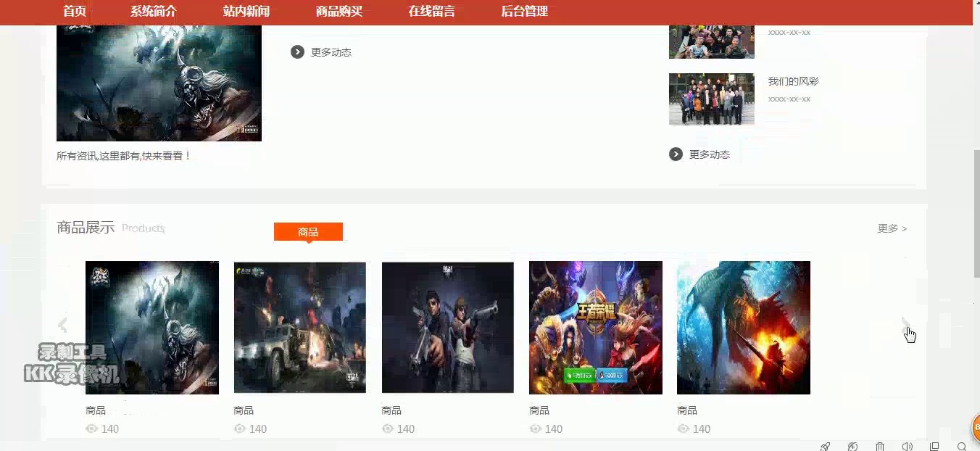Open the blue dragon product image
This screenshot has height=451, width=980.
[744, 328]
